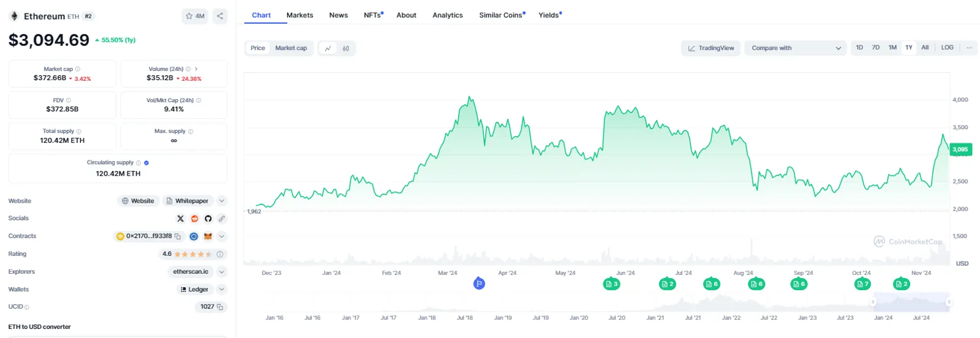
Task: Set chart range to All
Action: coord(925,48)
